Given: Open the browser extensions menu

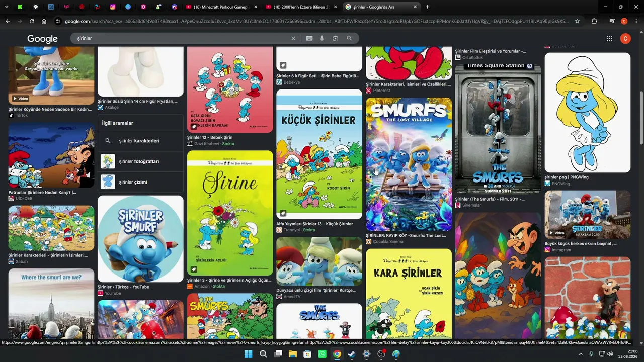Looking at the screenshot, I should [594, 21].
